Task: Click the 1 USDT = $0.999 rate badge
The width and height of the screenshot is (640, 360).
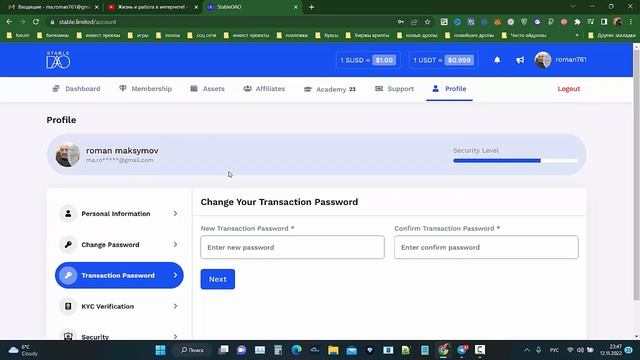Action: [x=443, y=60]
